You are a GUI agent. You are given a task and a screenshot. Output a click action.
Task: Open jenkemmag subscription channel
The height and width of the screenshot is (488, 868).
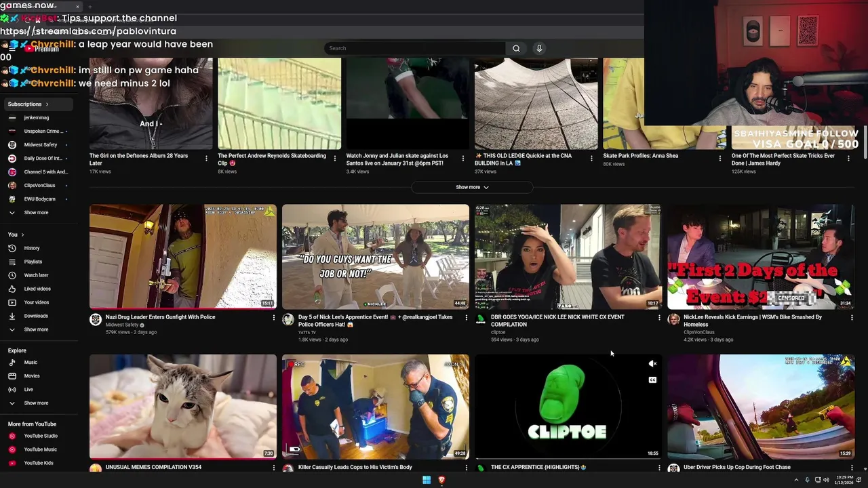pos(36,117)
